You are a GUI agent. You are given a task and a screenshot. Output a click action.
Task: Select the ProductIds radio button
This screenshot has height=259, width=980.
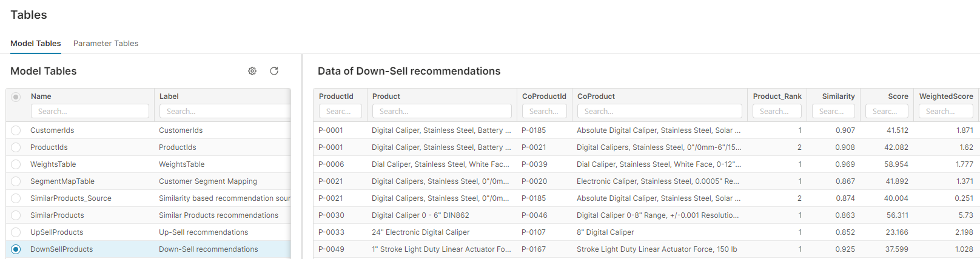click(x=16, y=147)
